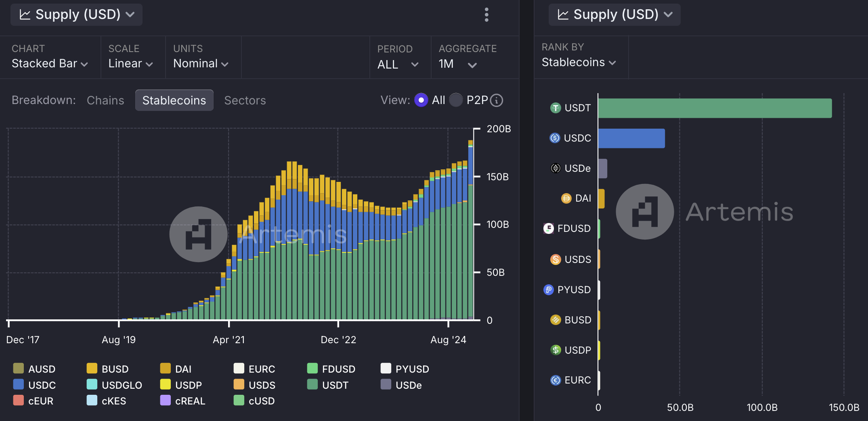Open the Period ALL dropdown
The height and width of the screenshot is (421, 868).
tap(398, 65)
